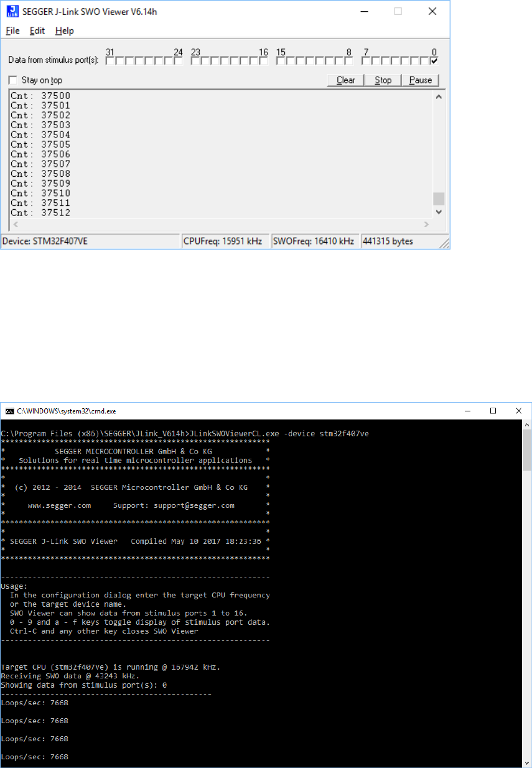The image size is (532, 768).
Task: Click the 'Cnt: 37500' output line
Action: [40, 96]
